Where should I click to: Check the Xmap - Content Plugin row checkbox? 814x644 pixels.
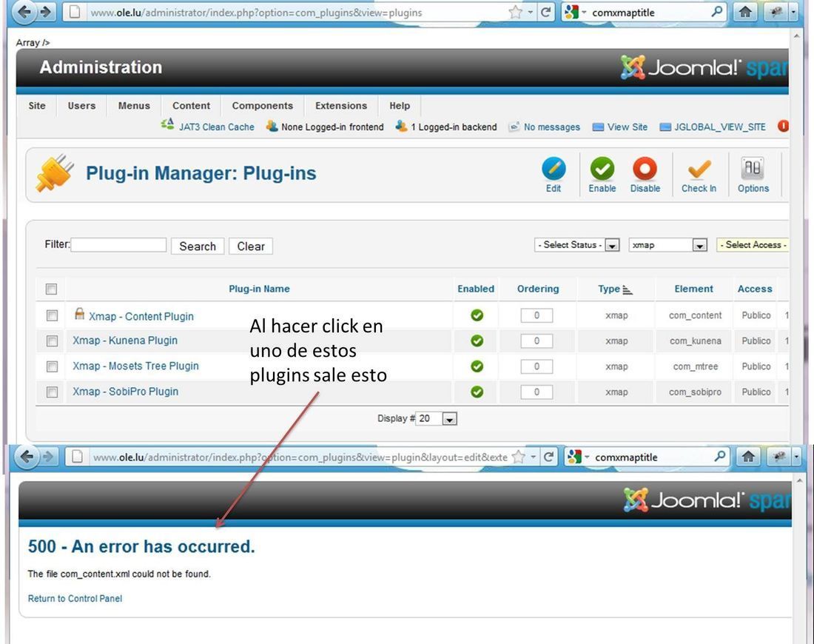(52, 315)
